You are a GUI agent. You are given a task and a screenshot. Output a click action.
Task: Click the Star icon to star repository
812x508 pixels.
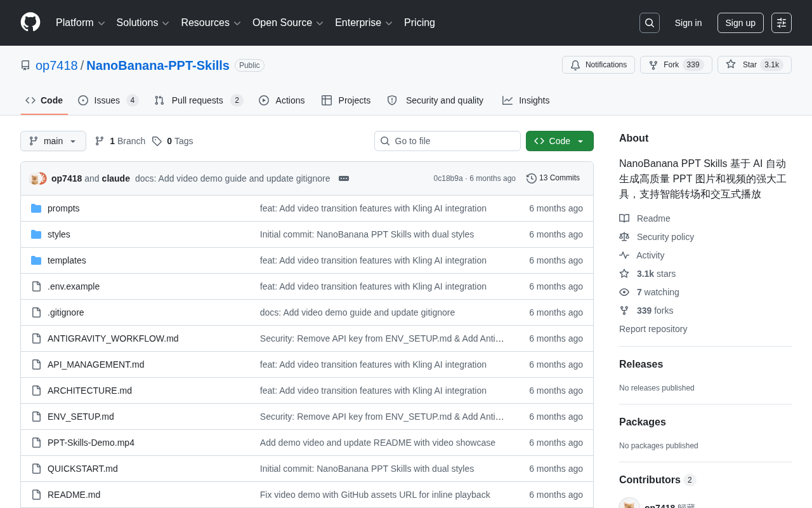[x=731, y=64]
